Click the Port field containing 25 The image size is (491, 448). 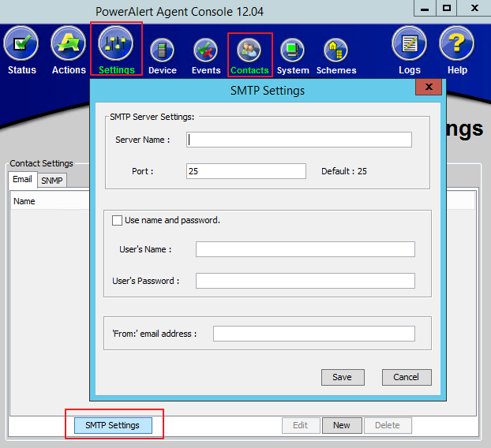pyautogui.click(x=246, y=171)
